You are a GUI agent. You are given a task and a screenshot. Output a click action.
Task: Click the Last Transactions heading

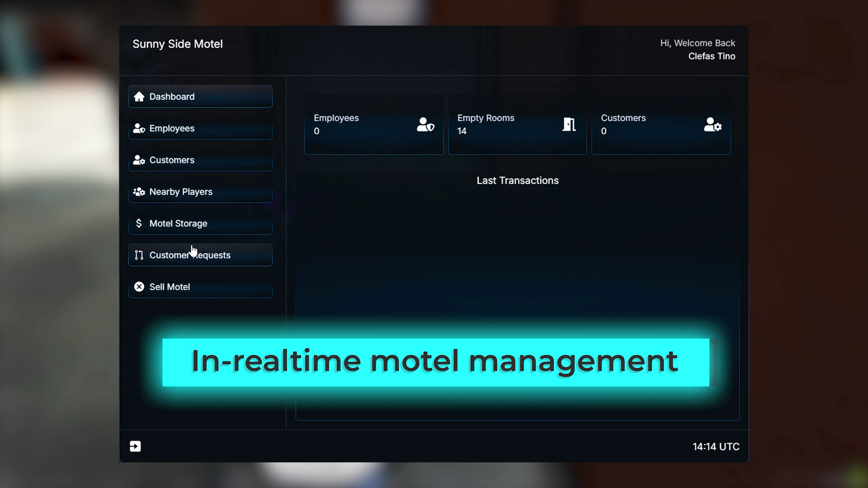coord(518,181)
